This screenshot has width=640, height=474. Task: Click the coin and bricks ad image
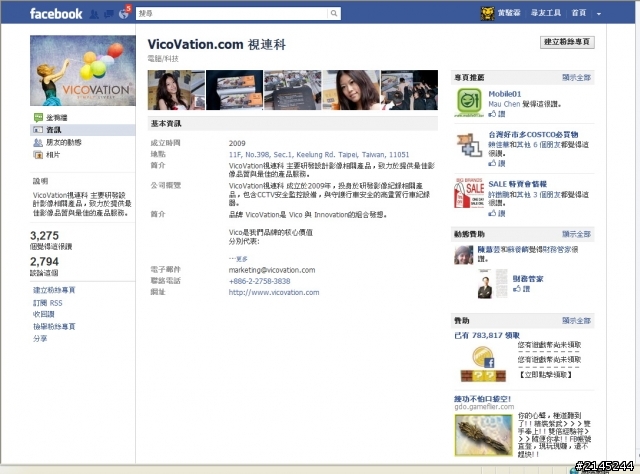pyautogui.click(x=483, y=364)
